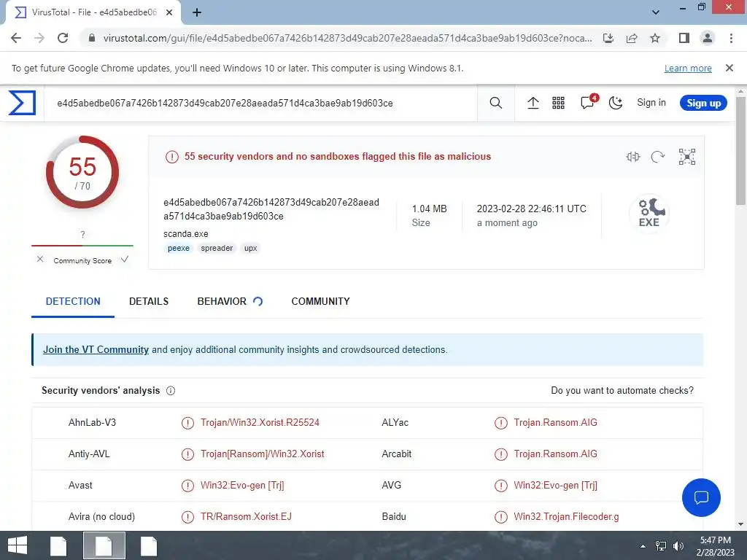Click the install app icon in address bar

[608, 38]
